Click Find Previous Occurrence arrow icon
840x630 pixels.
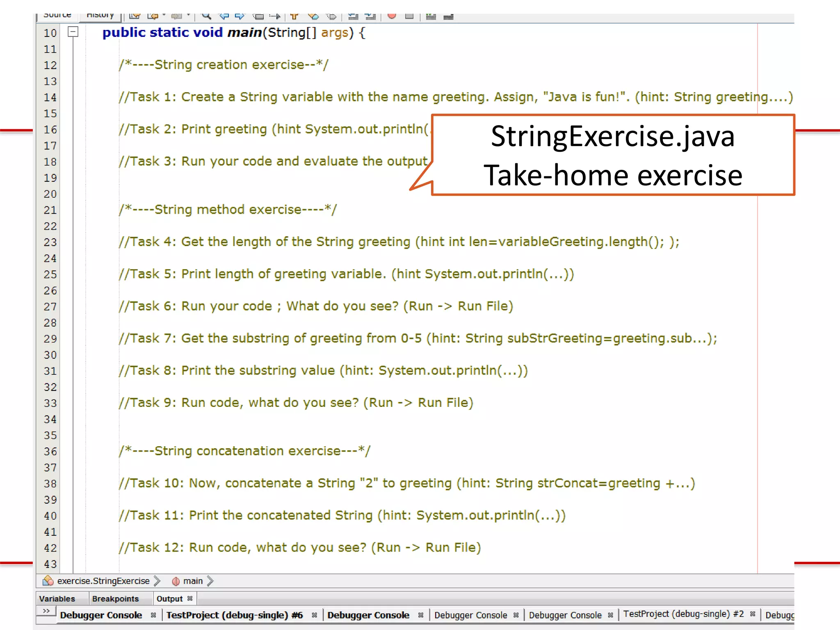click(x=224, y=16)
